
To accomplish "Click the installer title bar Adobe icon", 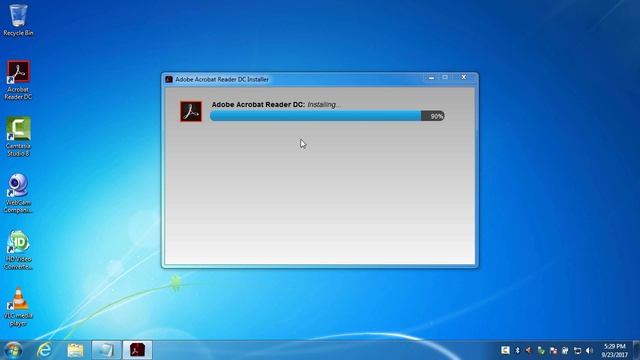I will click(x=169, y=79).
